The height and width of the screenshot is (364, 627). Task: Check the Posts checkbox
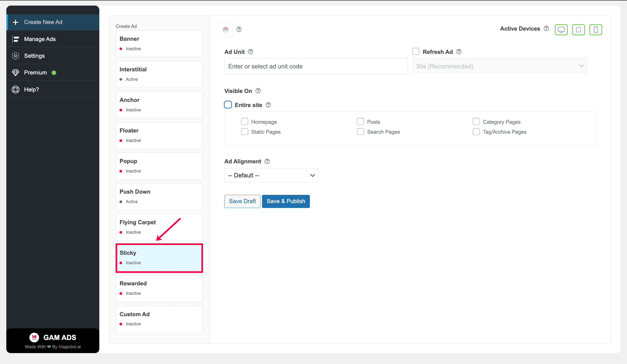click(360, 122)
